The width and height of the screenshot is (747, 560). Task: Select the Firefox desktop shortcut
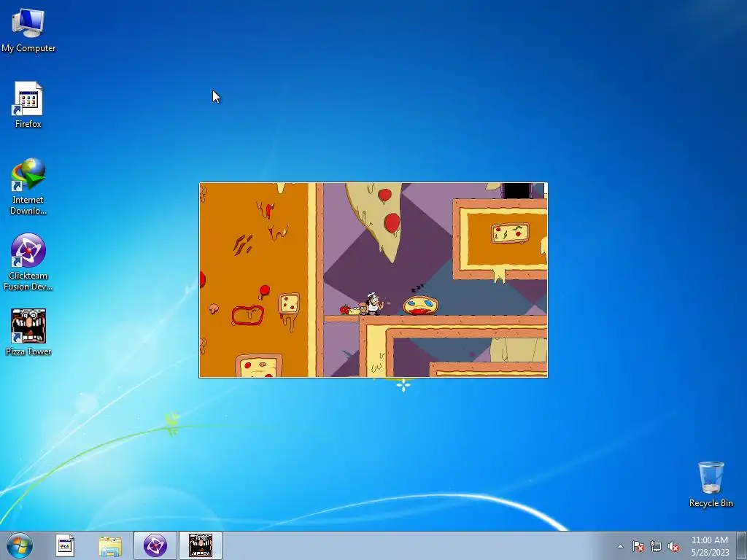28,105
